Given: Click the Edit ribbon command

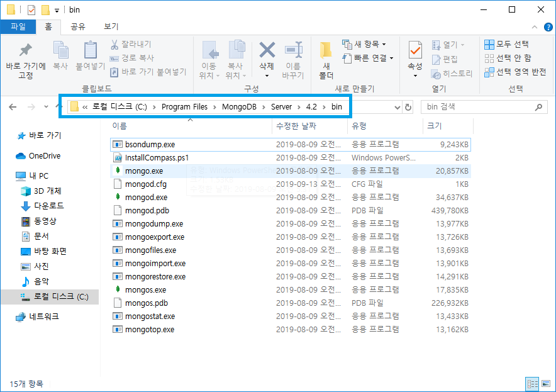Looking at the screenshot, I should 445,59.
